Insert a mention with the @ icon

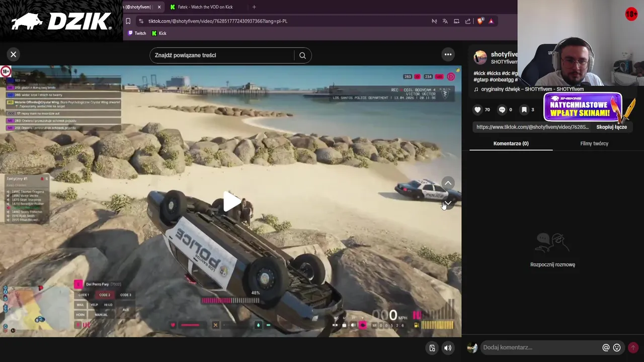point(606,347)
